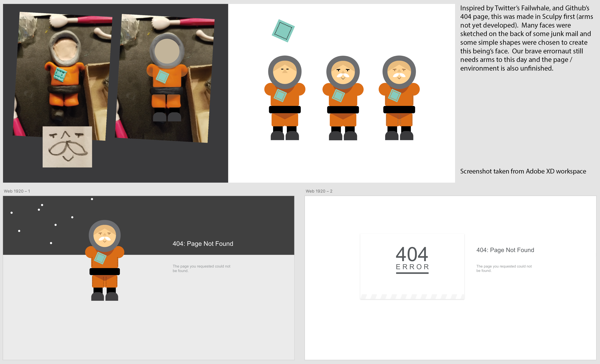Select the Web 1920 – 1 artboard label
The image size is (600, 364).
17,191
